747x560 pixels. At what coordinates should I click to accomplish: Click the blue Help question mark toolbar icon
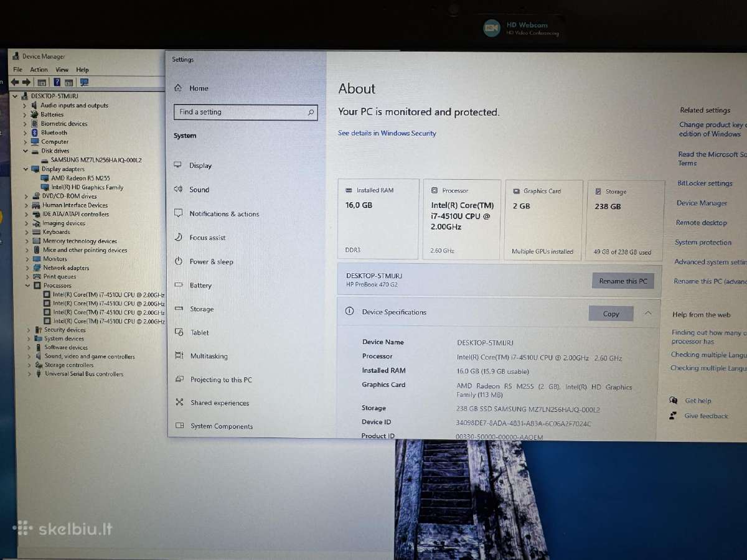pos(57,82)
